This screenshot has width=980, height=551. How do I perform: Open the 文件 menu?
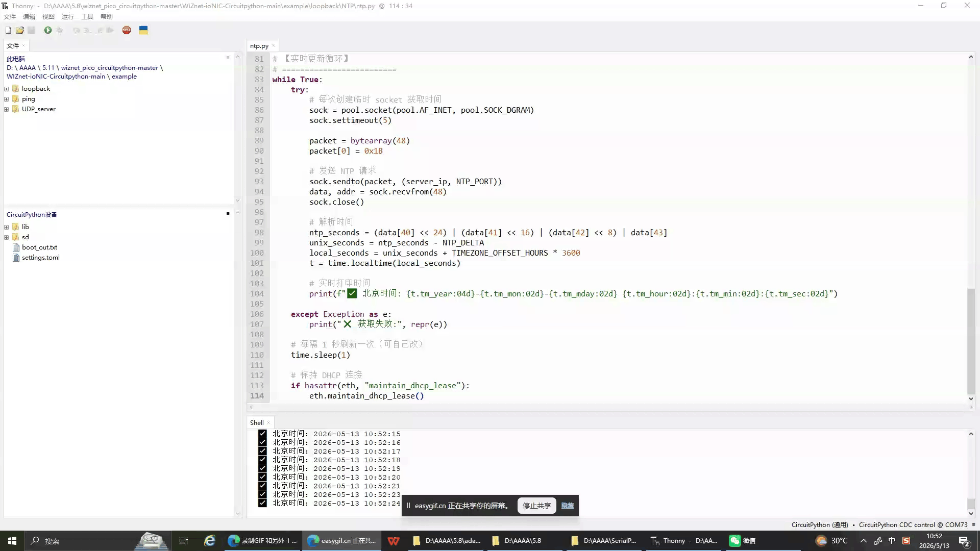pos(10,16)
